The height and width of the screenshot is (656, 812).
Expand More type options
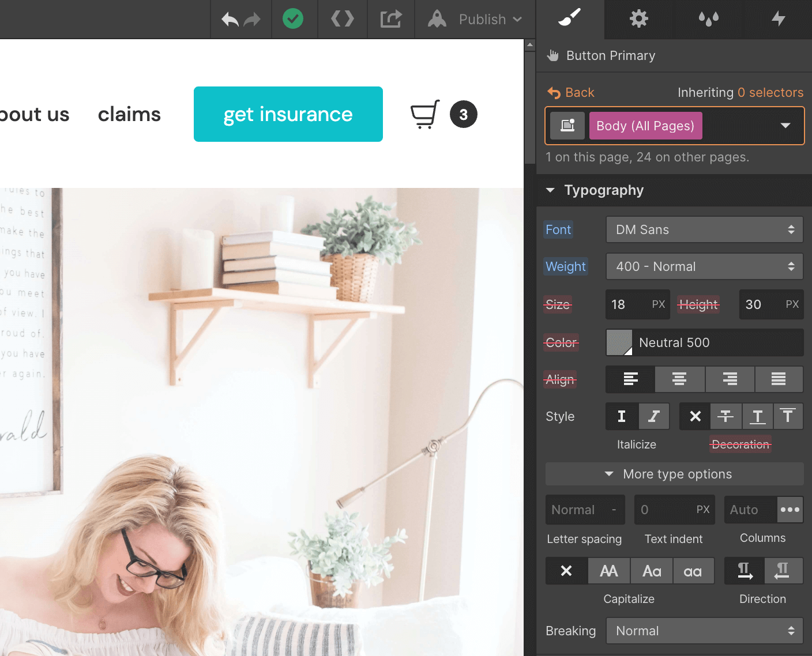(674, 474)
